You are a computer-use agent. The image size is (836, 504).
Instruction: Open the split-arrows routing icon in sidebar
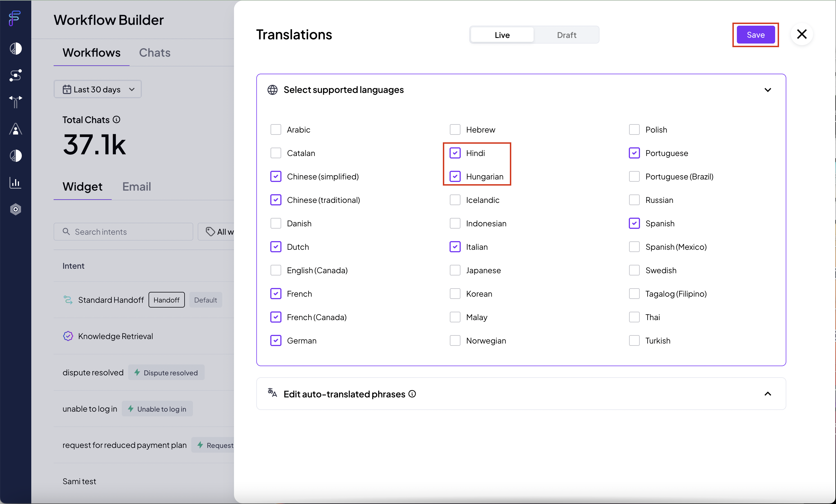click(x=16, y=102)
